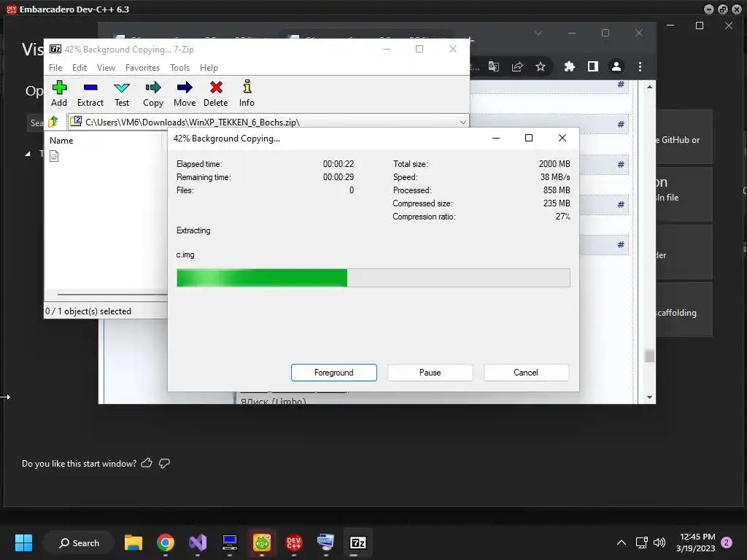Open Dev-C++ taskbar icon

pyautogui.click(x=294, y=542)
